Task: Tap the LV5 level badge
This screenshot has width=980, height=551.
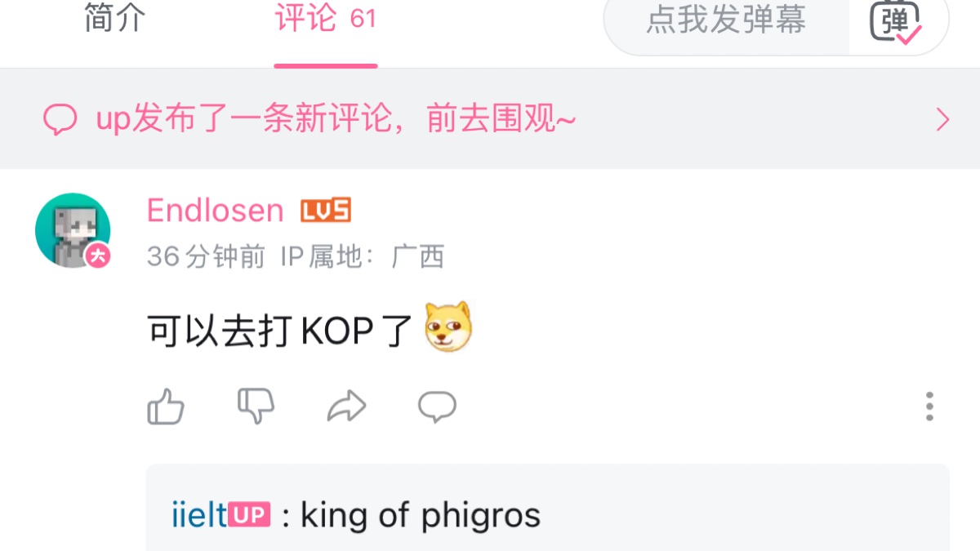Action: point(326,211)
